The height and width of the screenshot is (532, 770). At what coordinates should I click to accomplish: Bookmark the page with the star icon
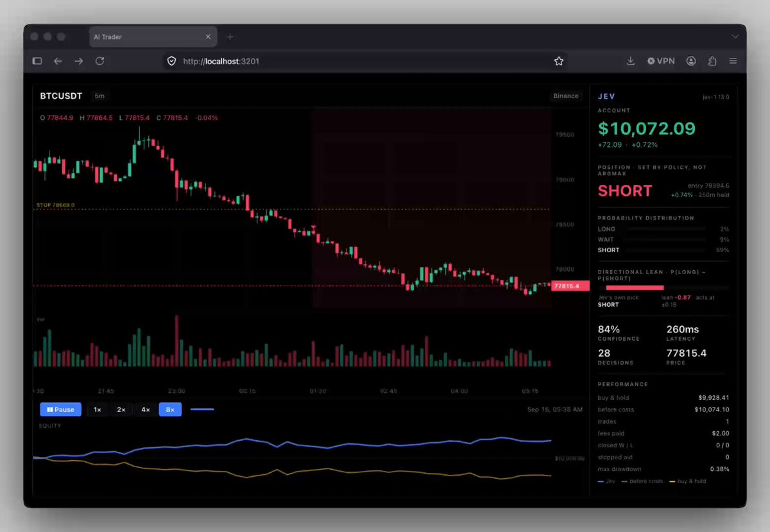(559, 61)
